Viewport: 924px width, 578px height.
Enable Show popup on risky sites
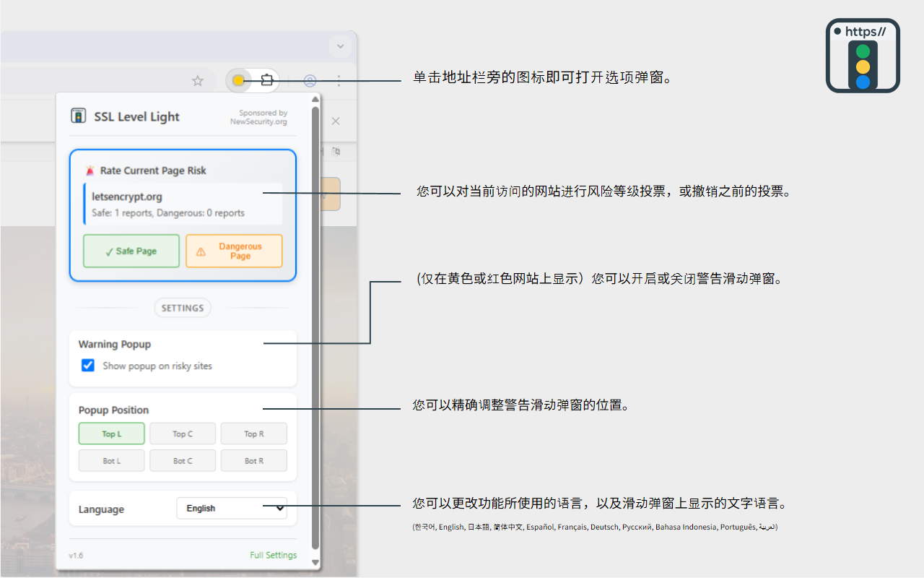(x=87, y=366)
